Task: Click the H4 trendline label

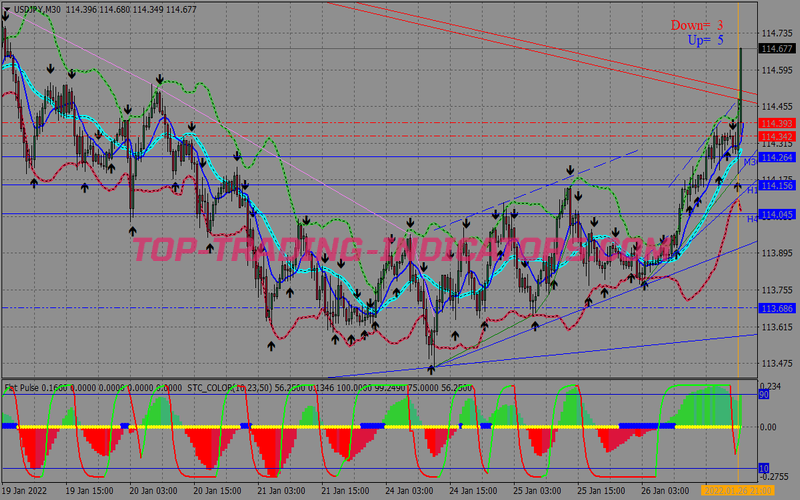Action: (752, 219)
